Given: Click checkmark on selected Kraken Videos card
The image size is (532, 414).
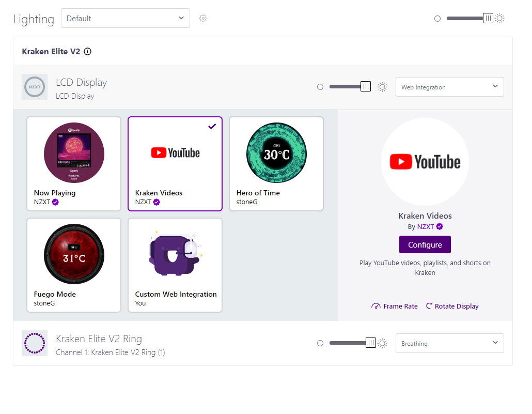Looking at the screenshot, I should (212, 127).
